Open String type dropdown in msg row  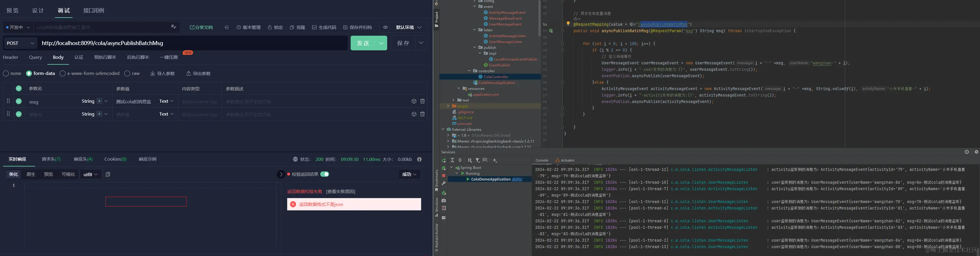pos(95,101)
